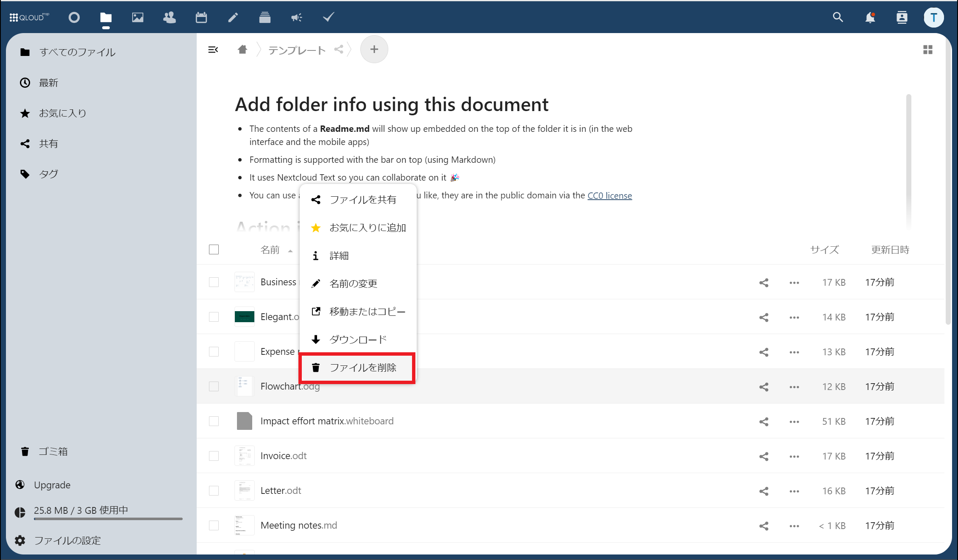Check the Impact effort matrix.whiteboard checkbox

(x=214, y=421)
